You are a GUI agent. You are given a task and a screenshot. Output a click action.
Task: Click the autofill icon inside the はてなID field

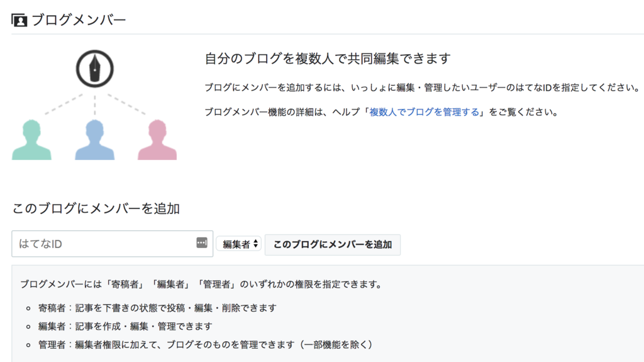(x=202, y=243)
